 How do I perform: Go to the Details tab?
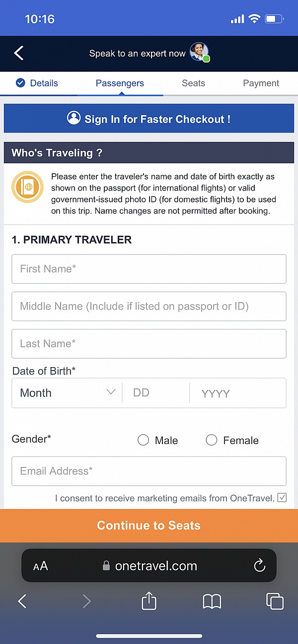tap(37, 83)
